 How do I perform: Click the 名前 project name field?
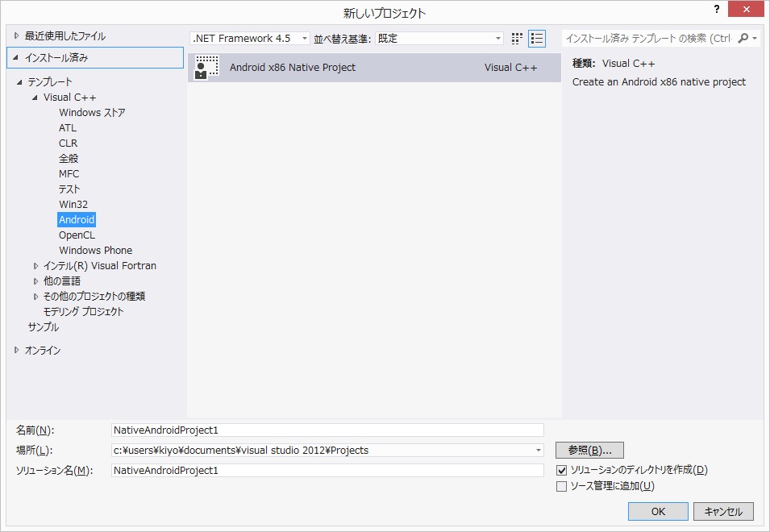pos(327,430)
